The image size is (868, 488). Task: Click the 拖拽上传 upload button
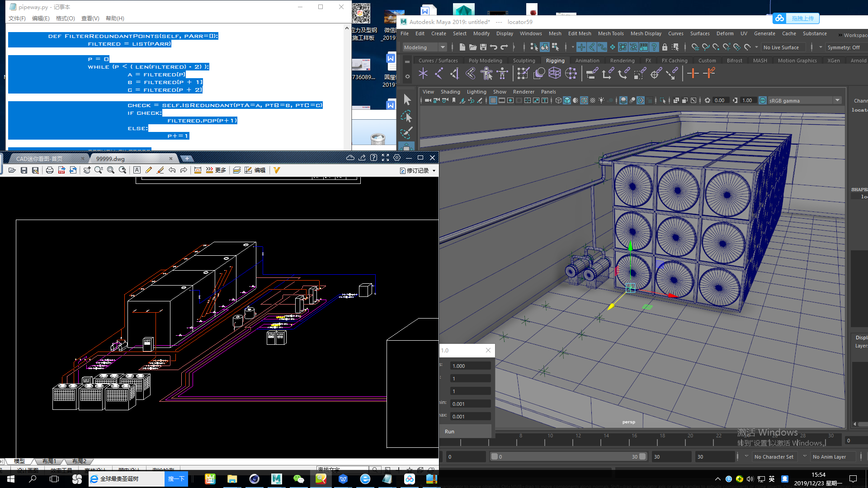coord(796,19)
